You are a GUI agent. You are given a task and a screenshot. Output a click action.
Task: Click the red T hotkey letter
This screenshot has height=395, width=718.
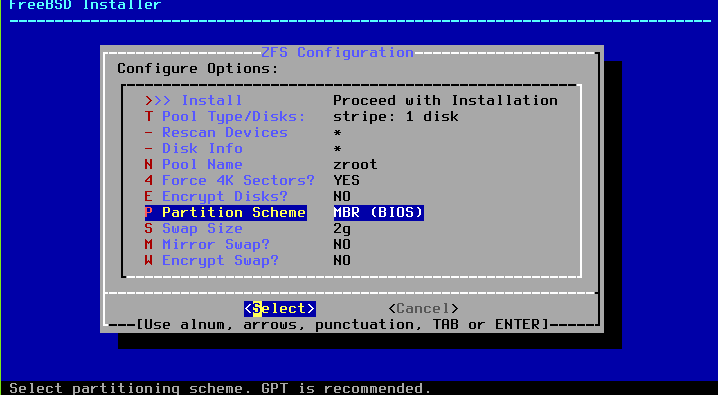point(149,116)
